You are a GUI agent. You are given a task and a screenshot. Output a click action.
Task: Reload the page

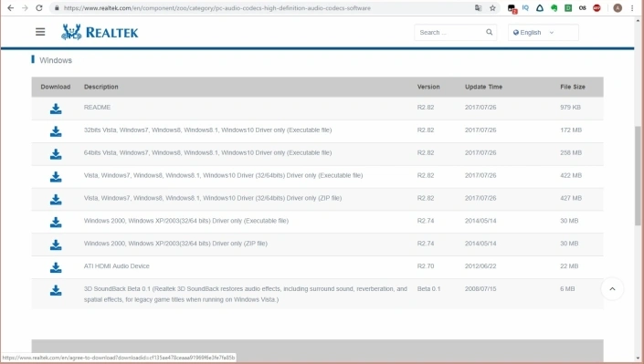point(39,8)
